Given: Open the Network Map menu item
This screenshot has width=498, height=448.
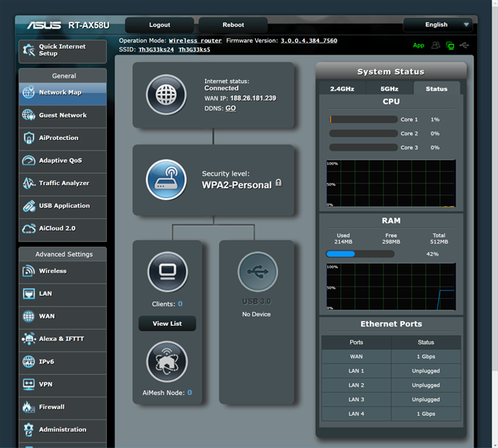Looking at the screenshot, I should [x=62, y=94].
